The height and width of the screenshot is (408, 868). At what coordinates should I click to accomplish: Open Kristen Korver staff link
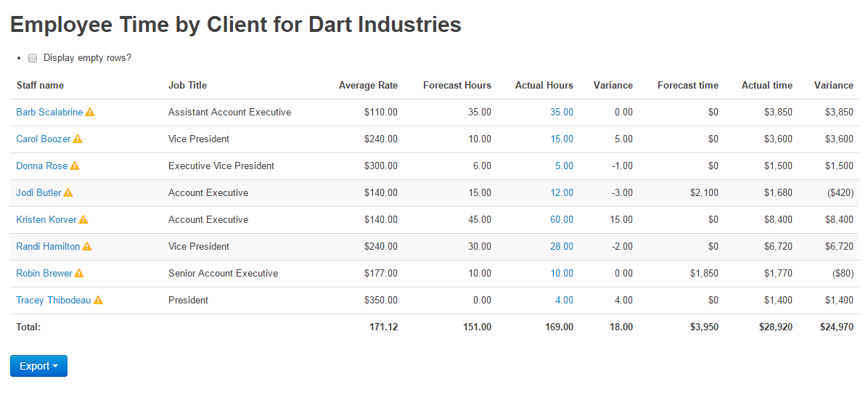pos(46,219)
